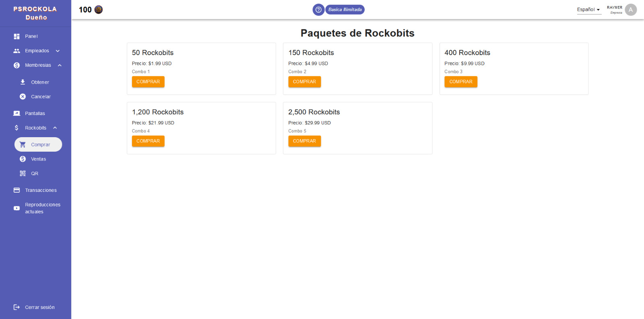
Task: Click the '2,500 Rockobits' card title
Action: pyautogui.click(x=314, y=112)
